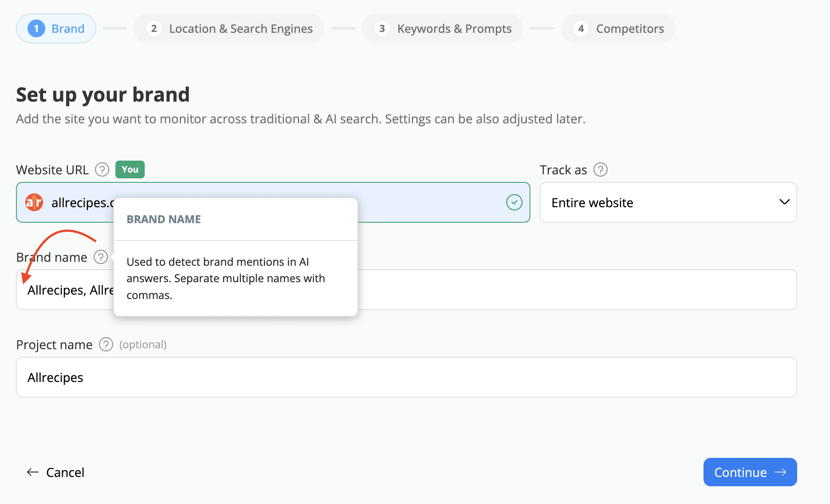Click the Cancel button
The height and width of the screenshot is (504, 830).
coord(56,472)
